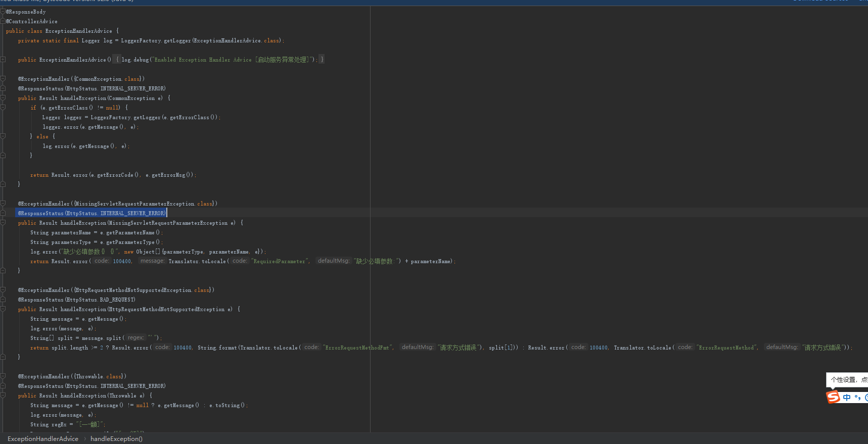Collapse fold at @ExceptionHandler HttpRequestMethodNotSupportedException line
Image resolution: width=868 pixels, height=444 pixels.
(3, 290)
